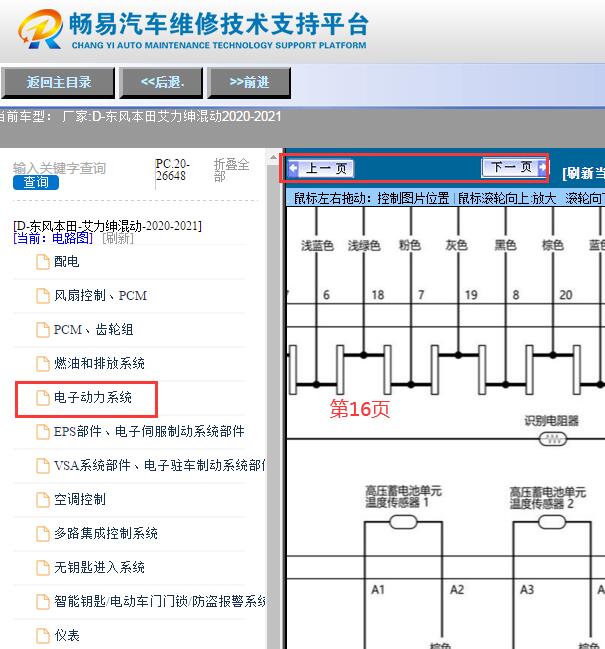The height and width of the screenshot is (649, 605).
Task: Focus the 输入关键字查询 keyword field
Action: tap(60, 168)
